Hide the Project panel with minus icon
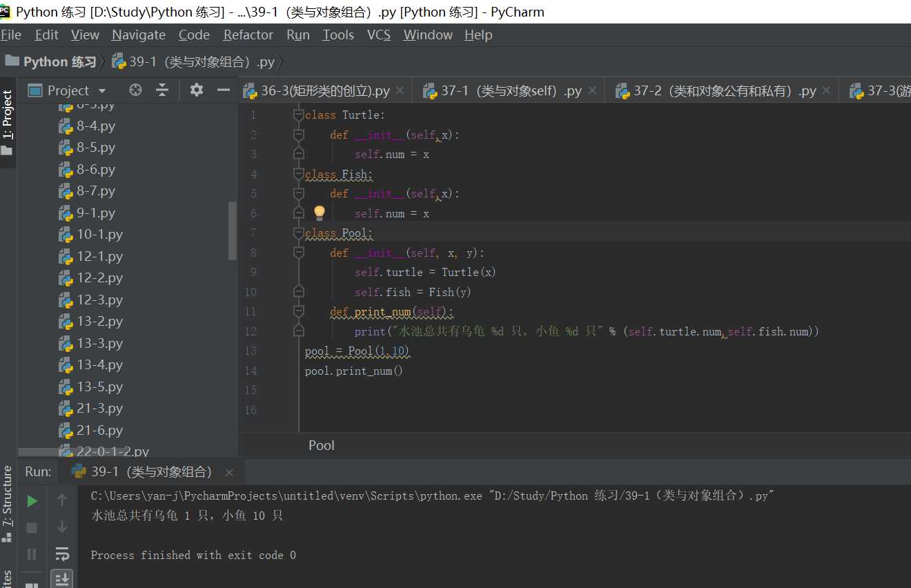 pyautogui.click(x=223, y=90)
